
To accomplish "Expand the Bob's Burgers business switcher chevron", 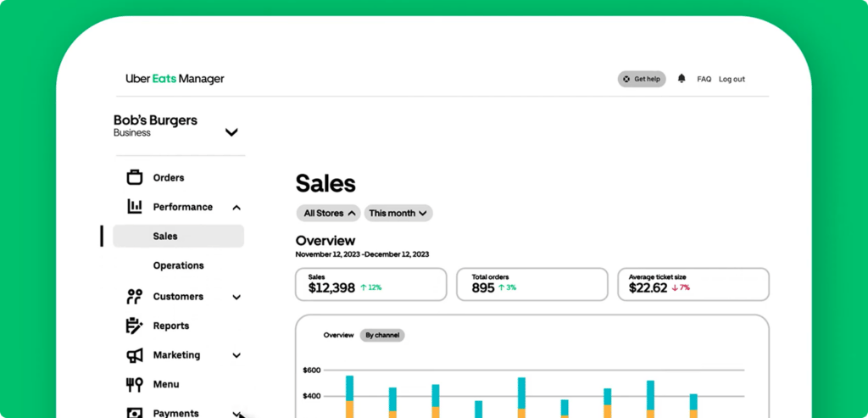I will [x=231, y=132].
